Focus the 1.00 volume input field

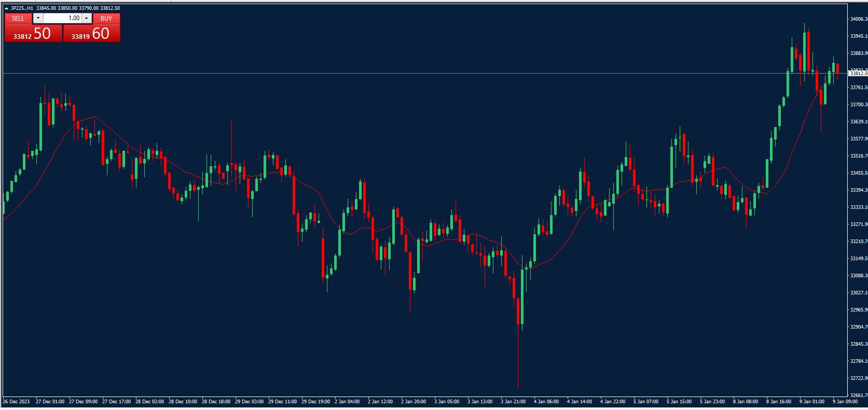[x=62, y=18]
